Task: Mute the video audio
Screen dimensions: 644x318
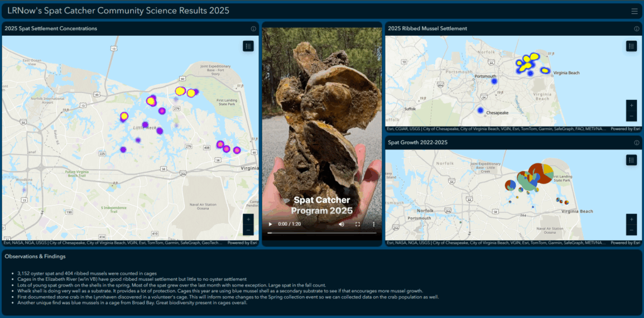Action: [341, 224]
